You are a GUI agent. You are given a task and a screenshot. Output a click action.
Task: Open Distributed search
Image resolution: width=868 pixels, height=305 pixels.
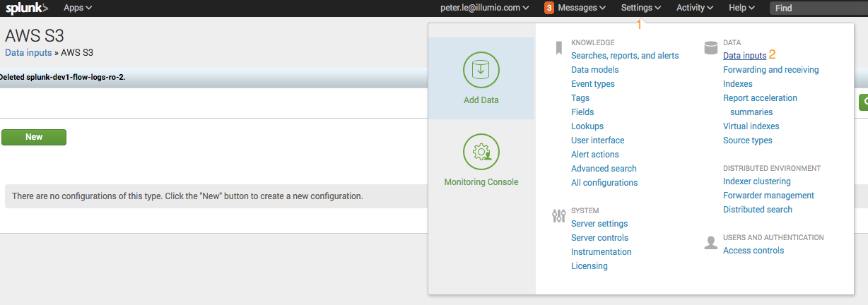[x=758, y=210]
